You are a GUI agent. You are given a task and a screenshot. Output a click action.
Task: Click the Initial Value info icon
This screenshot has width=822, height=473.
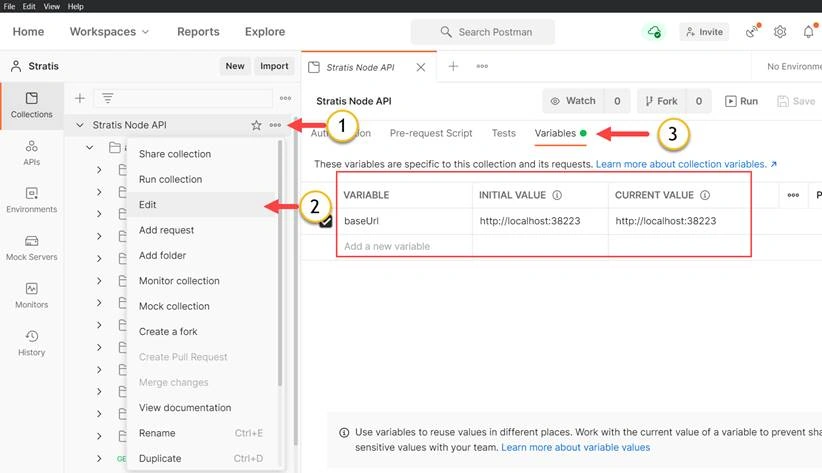click(x=557, y=195)
